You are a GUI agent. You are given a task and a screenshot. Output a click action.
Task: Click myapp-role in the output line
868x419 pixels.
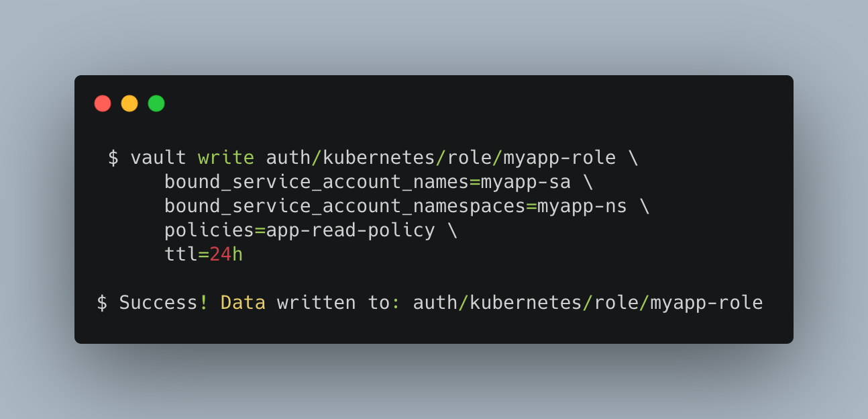point(706,303)
